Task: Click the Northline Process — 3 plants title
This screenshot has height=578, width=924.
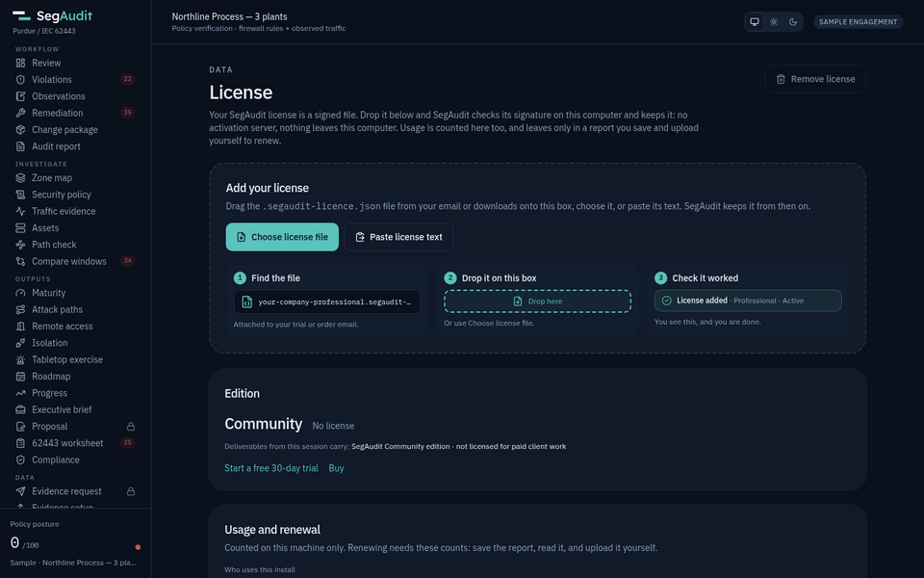Action: tap(230, 16)
